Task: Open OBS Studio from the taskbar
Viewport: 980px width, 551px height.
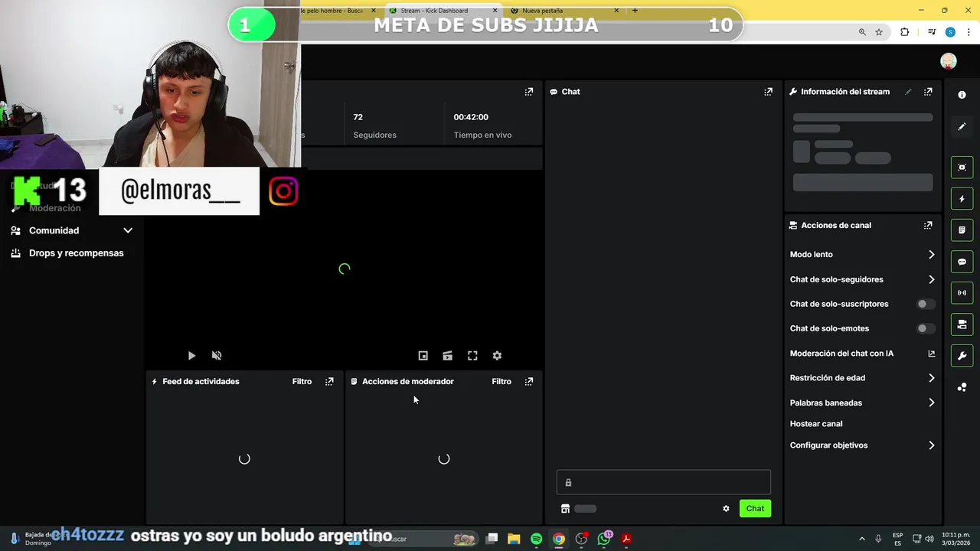Action: tap(581, 539)
